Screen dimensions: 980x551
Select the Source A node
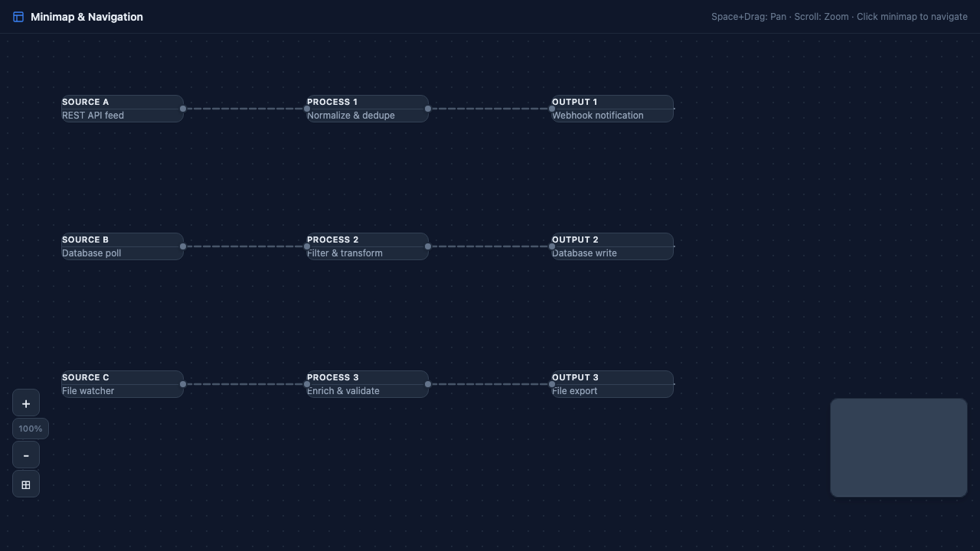(x=122, y=109)
